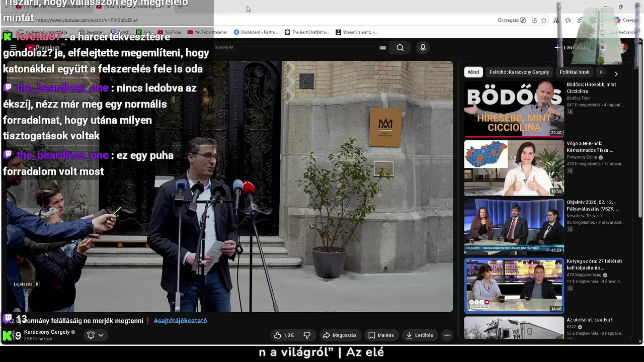644x362 pixels.
Task: Add page to favorites with star icon
Action: 543,20
